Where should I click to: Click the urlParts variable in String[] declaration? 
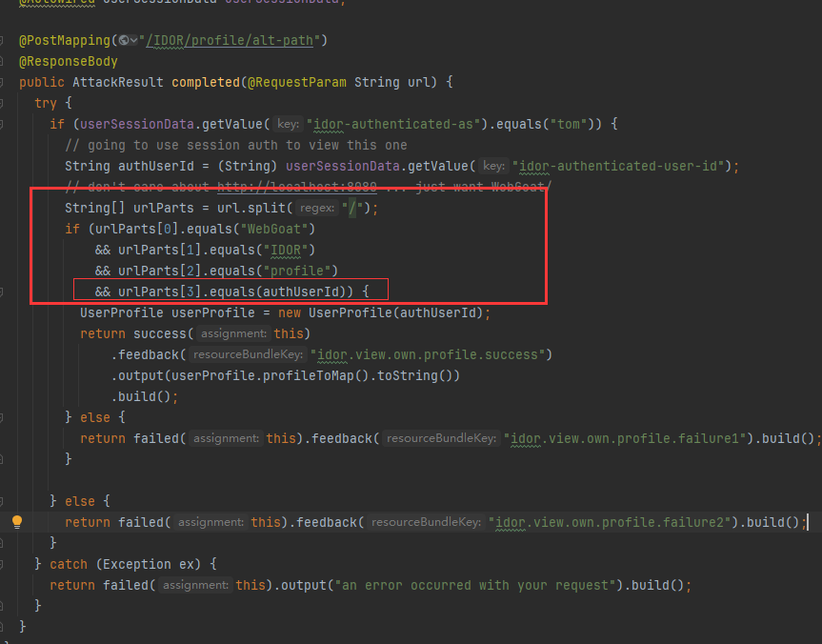pos(164,209)
